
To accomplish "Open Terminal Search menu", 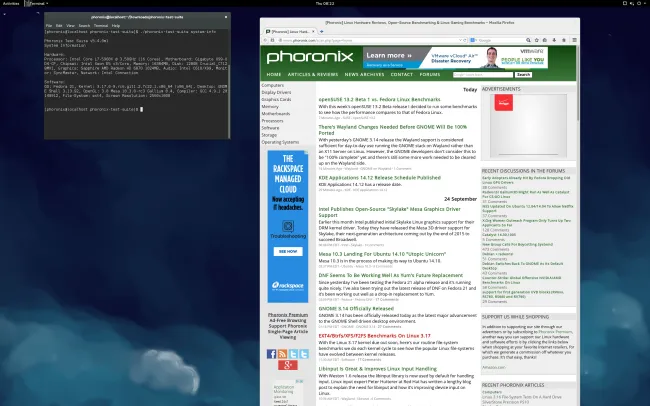I will click(84, 26).
